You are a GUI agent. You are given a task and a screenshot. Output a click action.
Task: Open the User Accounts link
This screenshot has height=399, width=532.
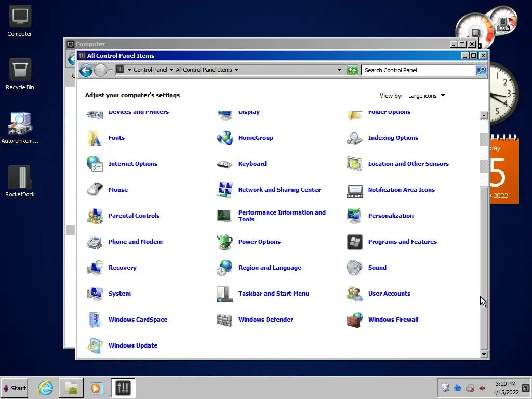click(x=389, y=294)
